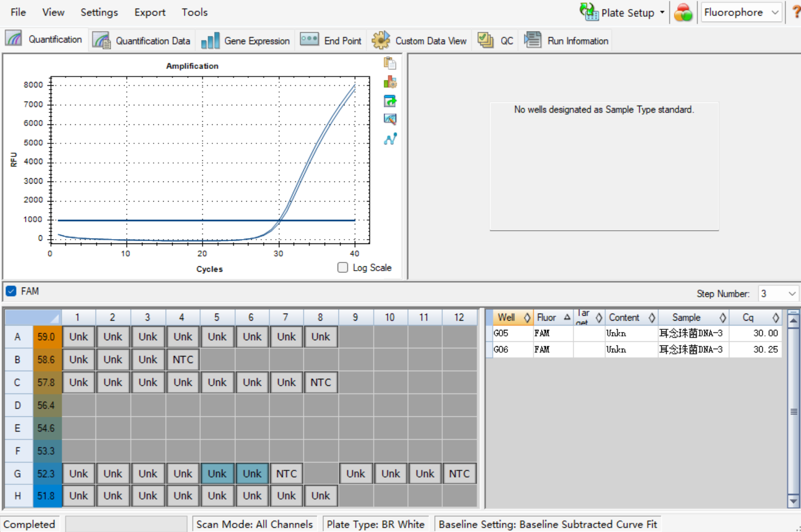Switch to the QC tab
801x532 pixels.
(495, 40)
